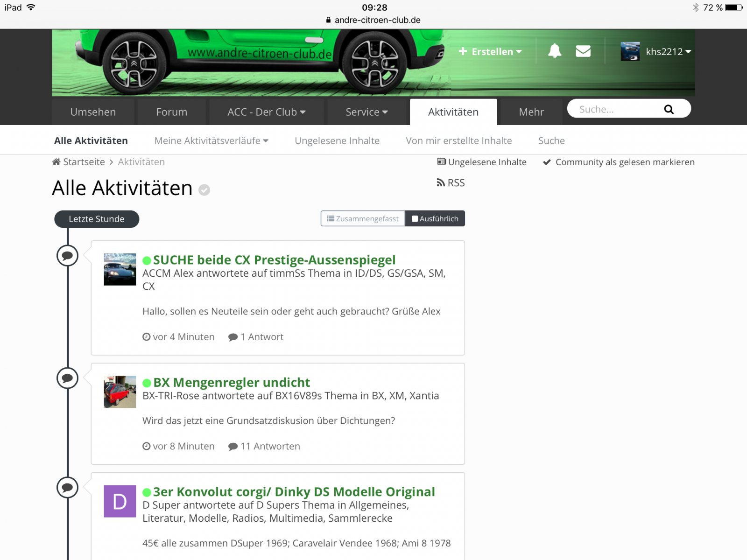The width and height of the screenshot is (747, 560).
Task: Open Meine Aktivitätsverläufe dropdown
Action: (211, 140)
